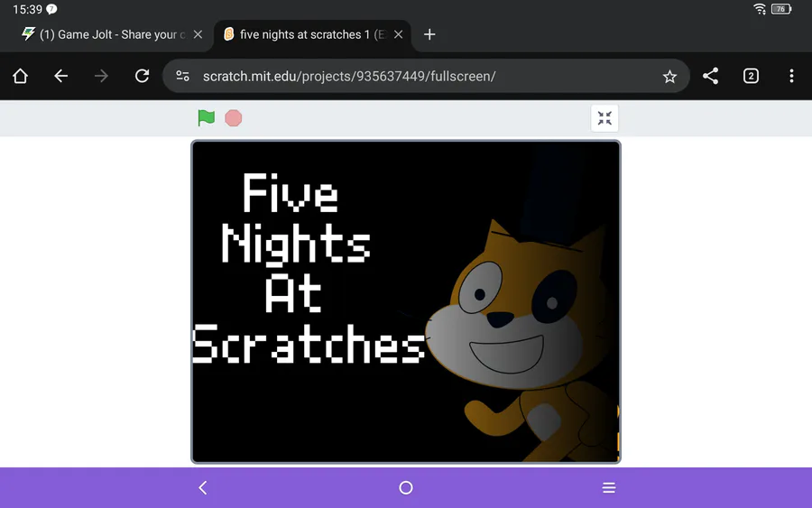Exit fullscreen mode with the collapse icon
The height and width of the screenshot is (508, 812).
pyautogui.click(x=604, y=118)
